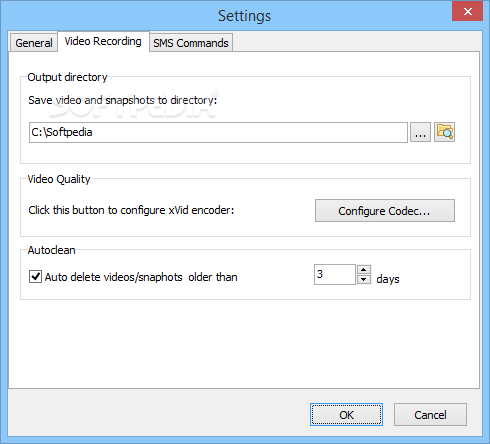This screenshot has width=490, height=444.
Task: Click the 'Video Quality' group title
Action: tap(59, 179)
